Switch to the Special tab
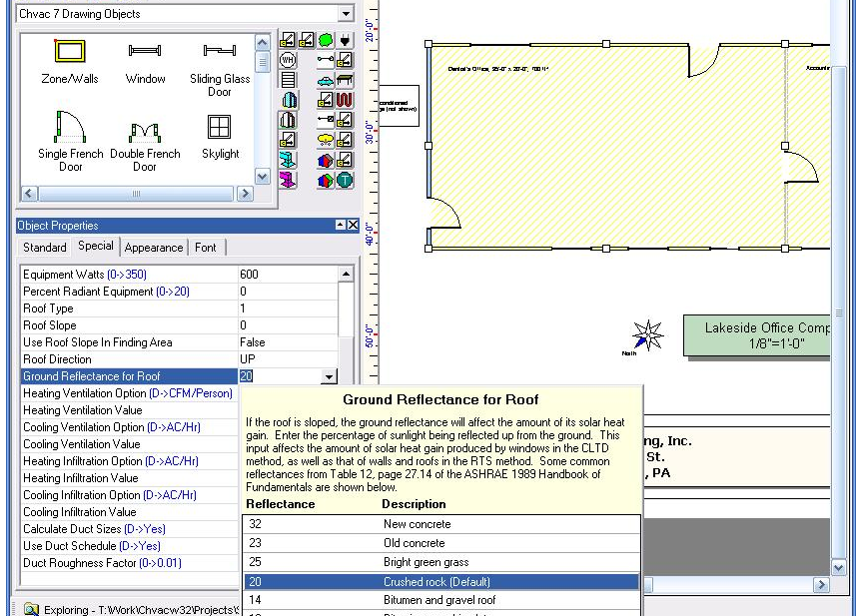Viewport: 856px width, 616px height. pos(96,246)
